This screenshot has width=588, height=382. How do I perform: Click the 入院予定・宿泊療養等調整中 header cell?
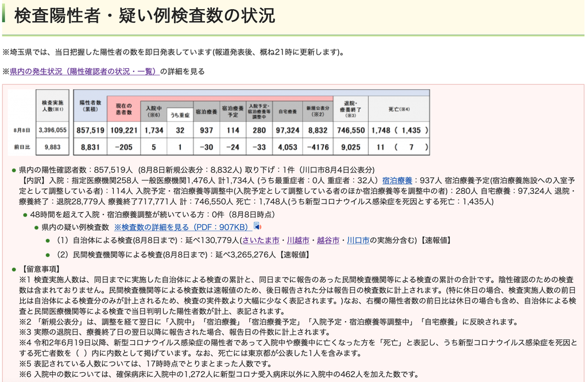click(259, 111)
